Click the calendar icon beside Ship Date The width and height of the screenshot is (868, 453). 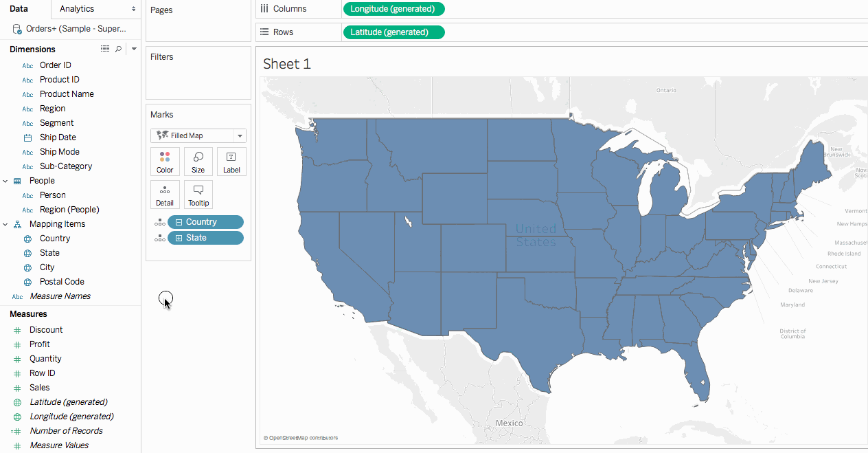(27, 137)
